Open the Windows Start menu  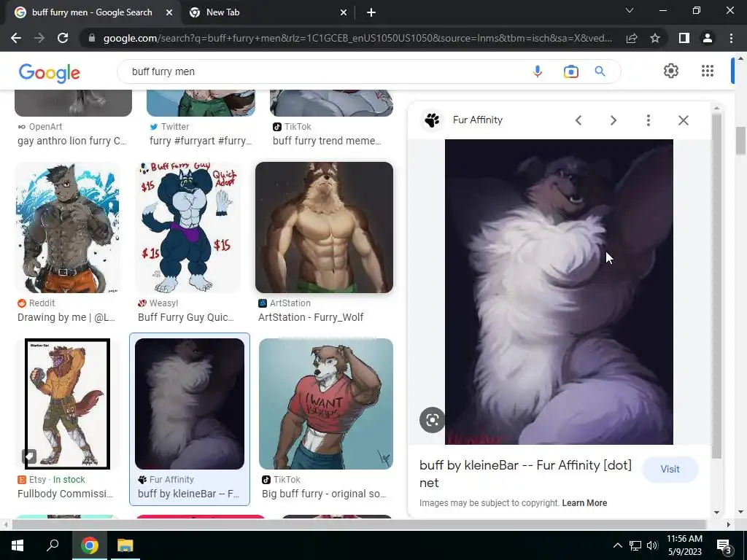click(18, 545)
